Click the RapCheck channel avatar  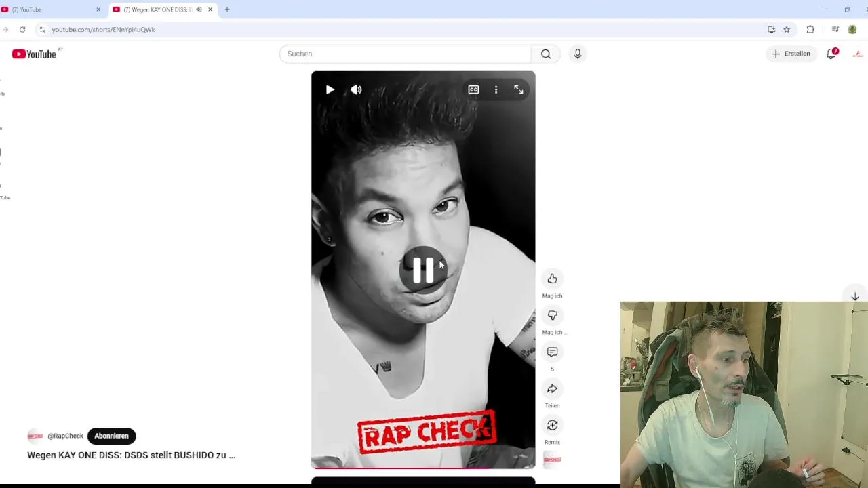click(35, 436)
